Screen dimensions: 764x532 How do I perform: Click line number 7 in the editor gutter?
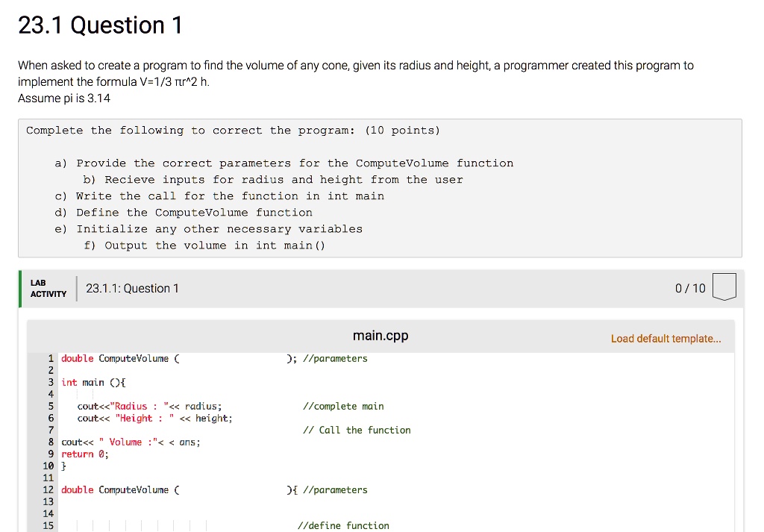(50, 430)
